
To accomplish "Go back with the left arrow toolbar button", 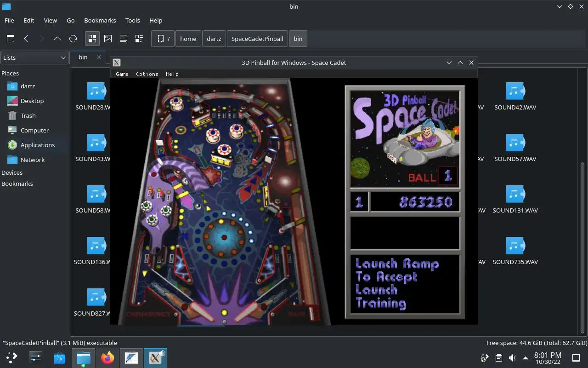I will click(26, 39).
